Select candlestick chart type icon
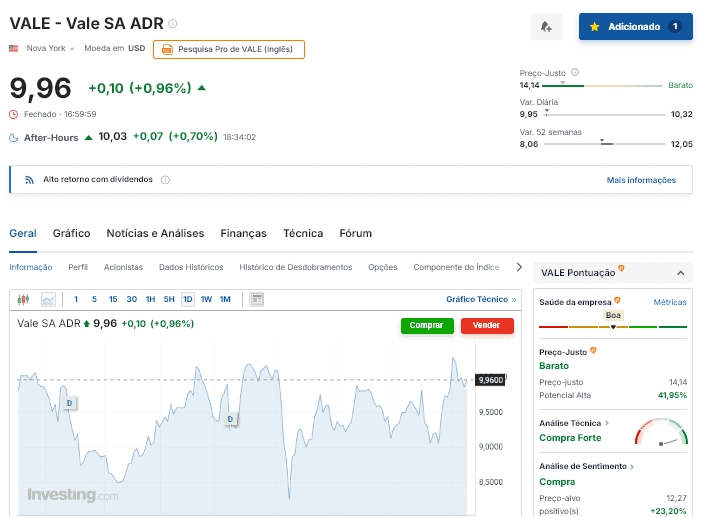 click(23, 299)
